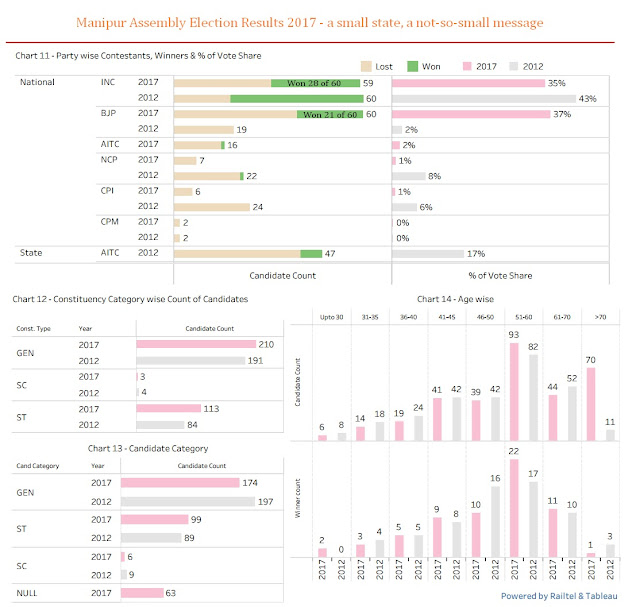This screenshot has height=607, width=640.
Task: Select the 51-60 candidate bar labeled 93
Action: (x=514, y=392)
